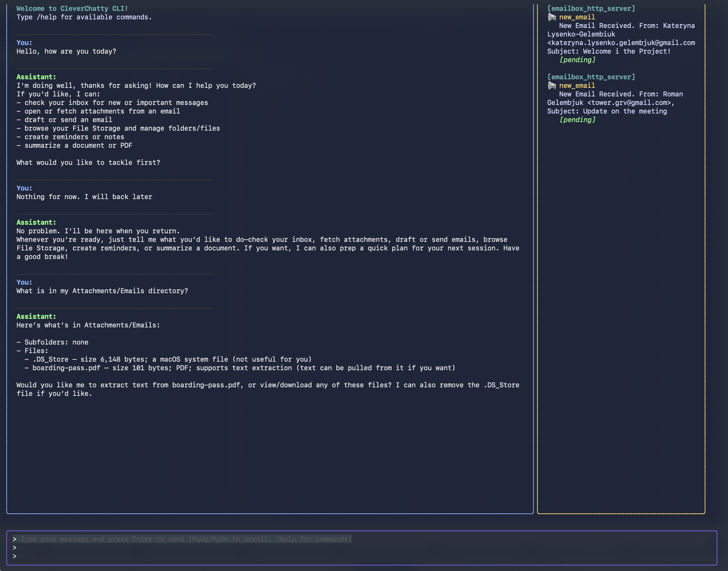728x571 pixels.
Task: Click the 'Type /help for available commands' line
Action: (x=84, y=17)
